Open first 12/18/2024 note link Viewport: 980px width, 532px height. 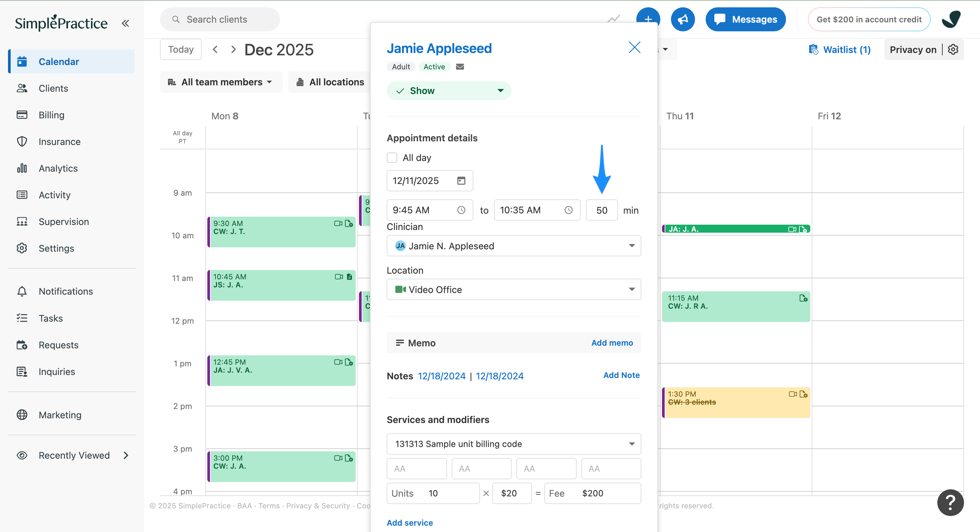[442, 376]
